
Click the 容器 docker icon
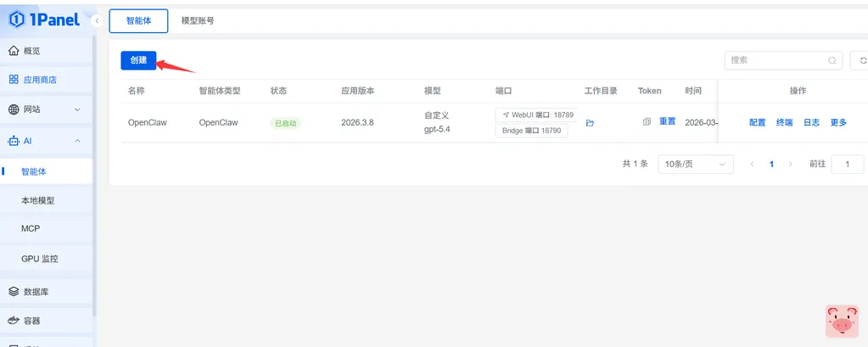coord(14,321)
